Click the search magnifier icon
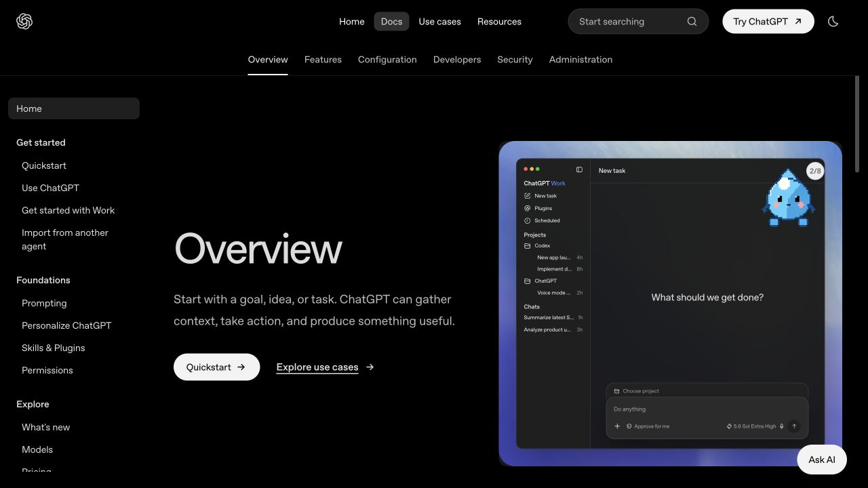The height and width of the screenshot is (488, 868). point(692,22)
